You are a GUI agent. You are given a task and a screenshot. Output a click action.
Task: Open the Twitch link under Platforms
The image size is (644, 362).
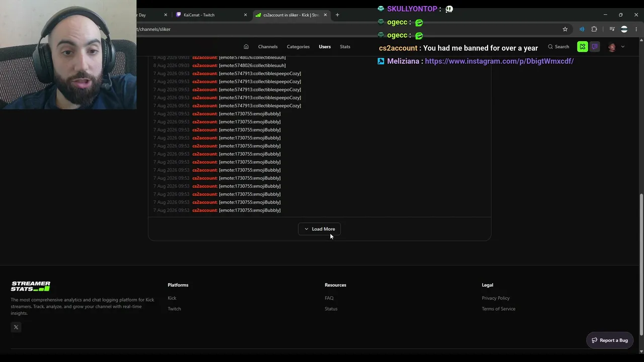click(x=174, y=309)
